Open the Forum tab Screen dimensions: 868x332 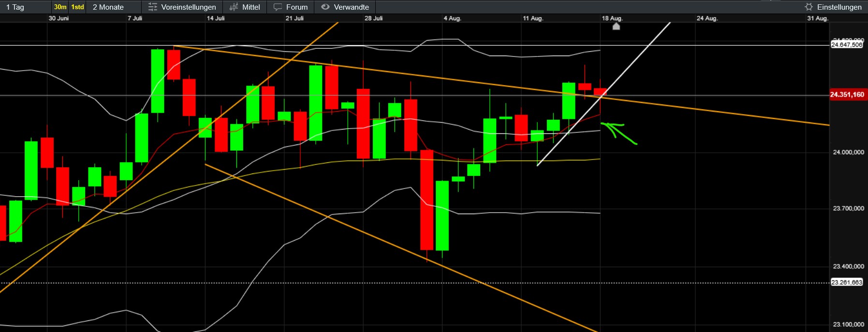tap(291, 7)
